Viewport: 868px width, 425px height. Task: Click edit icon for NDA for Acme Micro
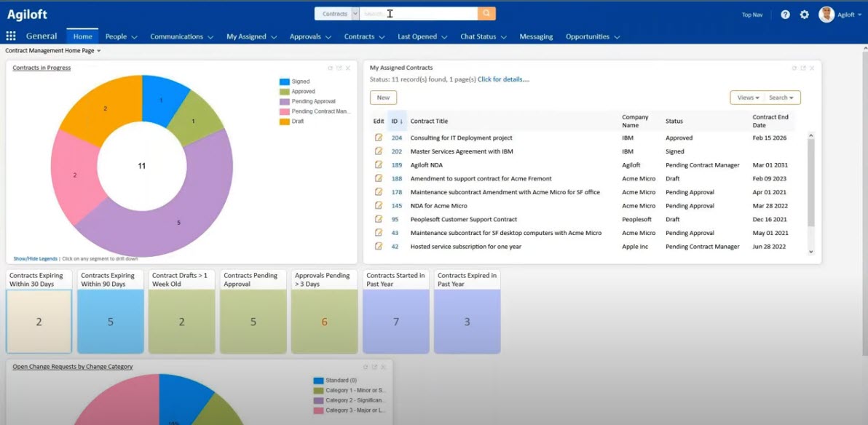coord(379,205)
